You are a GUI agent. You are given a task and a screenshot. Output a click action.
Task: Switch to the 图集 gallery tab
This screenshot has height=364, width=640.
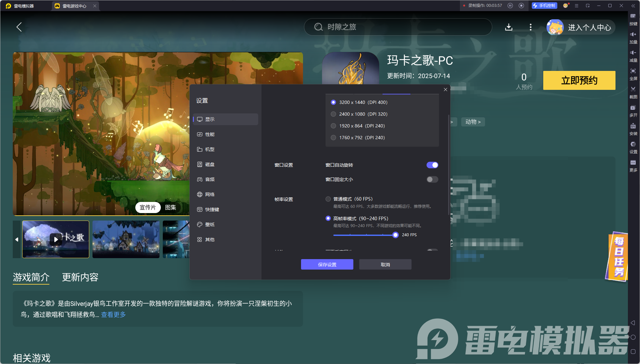[x=171, y=207]
